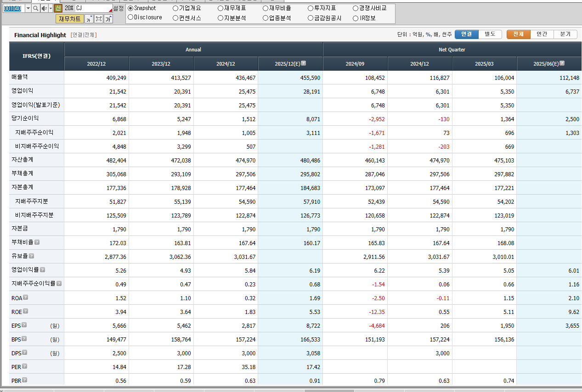
Task: Click the speaker sound icon
Action: [x=44, y=8]
